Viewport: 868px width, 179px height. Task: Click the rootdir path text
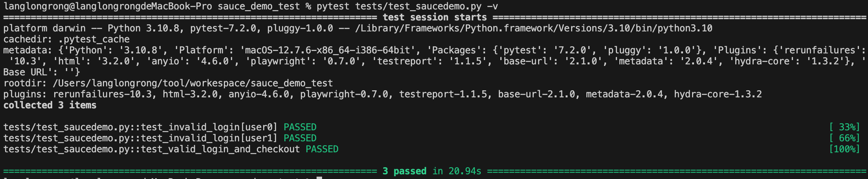(168, 83)
